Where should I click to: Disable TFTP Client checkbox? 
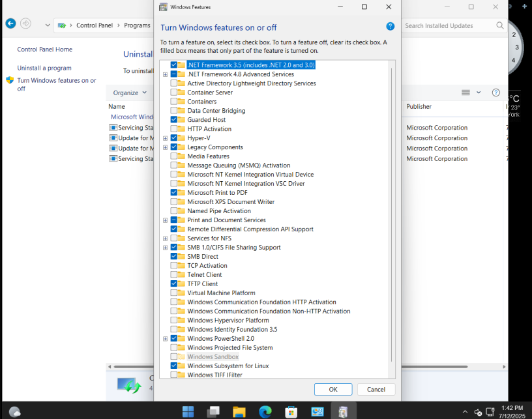[x=173, y=283]
